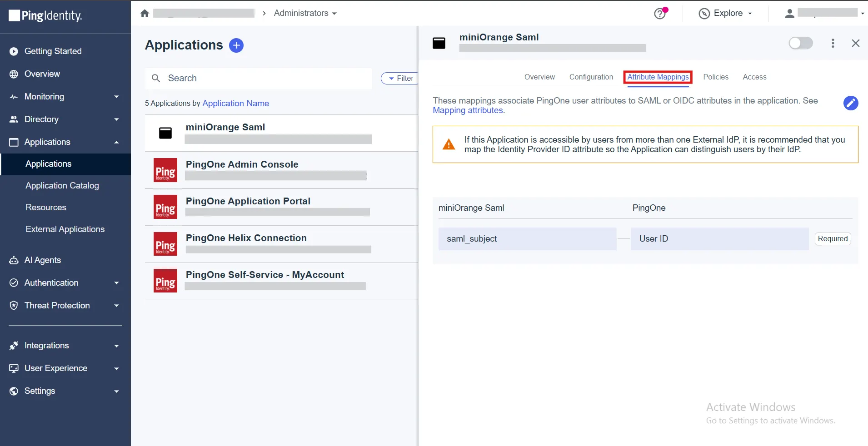Click the User ID mapping field

click(x=719, y=239)
